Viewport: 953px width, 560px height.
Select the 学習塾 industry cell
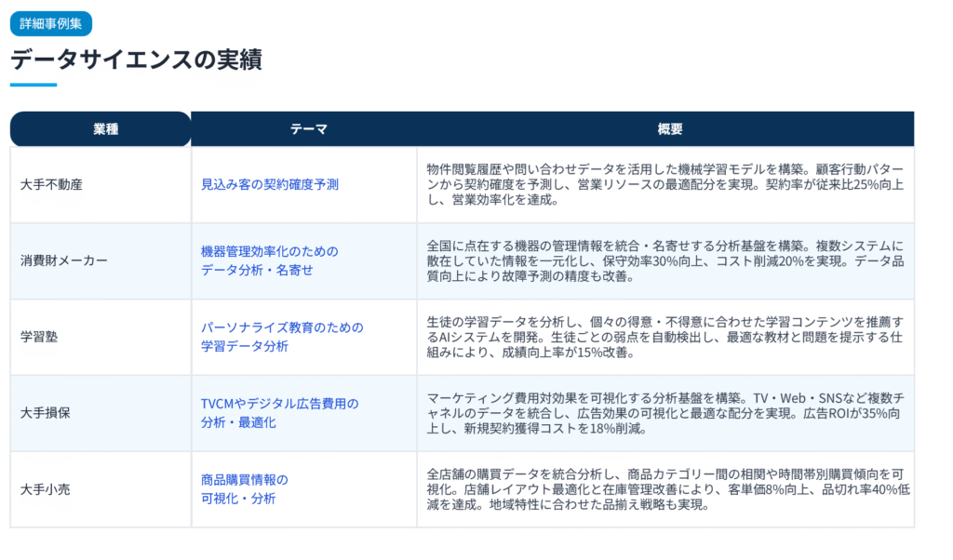[39, 337]
